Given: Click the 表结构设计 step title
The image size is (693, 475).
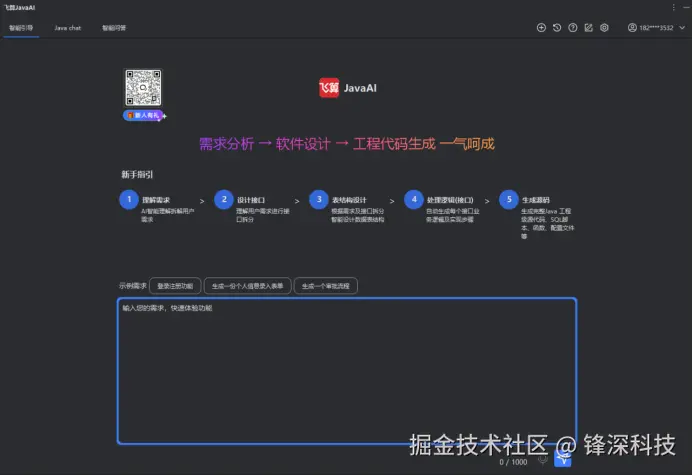Looking at the screenshot, I should pyautogui.click(x=349, y=200).
